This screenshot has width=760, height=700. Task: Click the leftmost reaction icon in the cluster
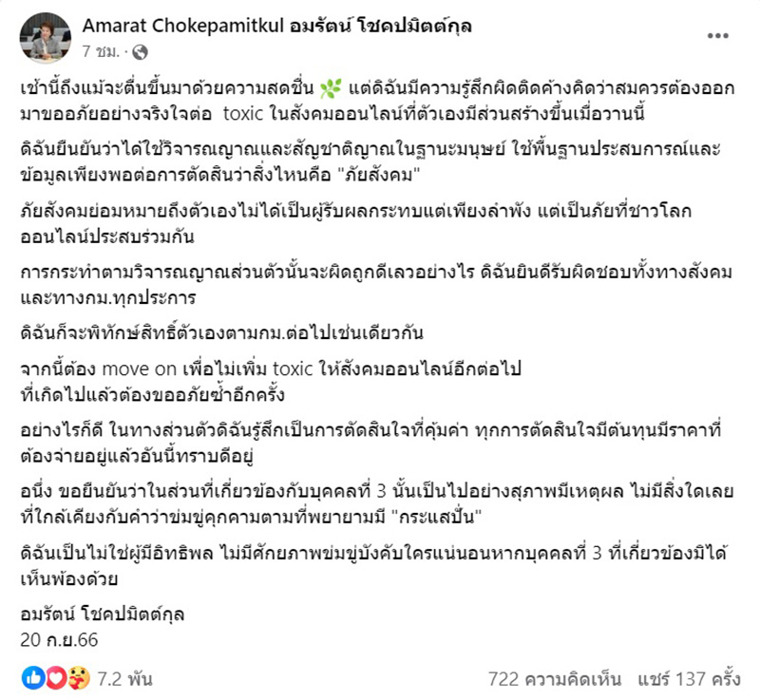coord(33,677)
